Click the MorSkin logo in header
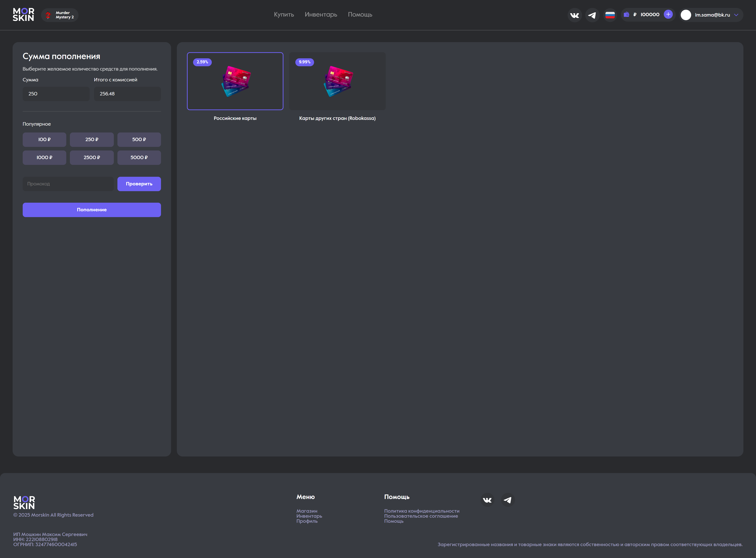Viewport: 756px width, 558px height. coord(23,15)
